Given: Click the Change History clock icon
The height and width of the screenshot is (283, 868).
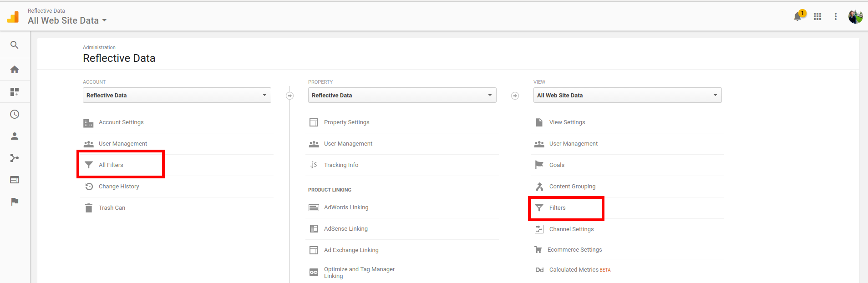Looking at the screenshot, I should (89, 187).
